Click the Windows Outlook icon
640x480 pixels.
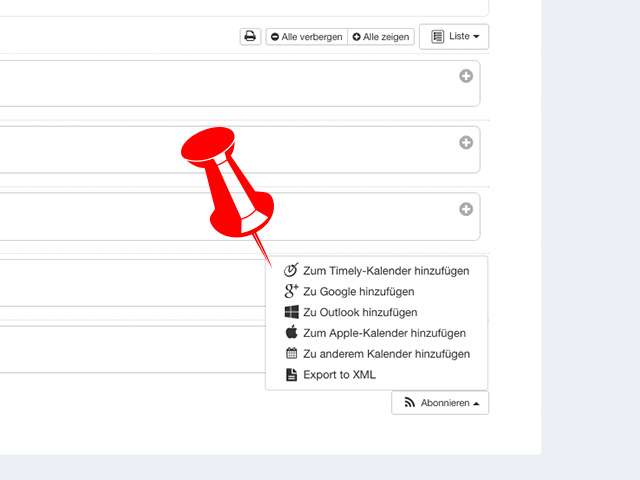click(291, 312)
